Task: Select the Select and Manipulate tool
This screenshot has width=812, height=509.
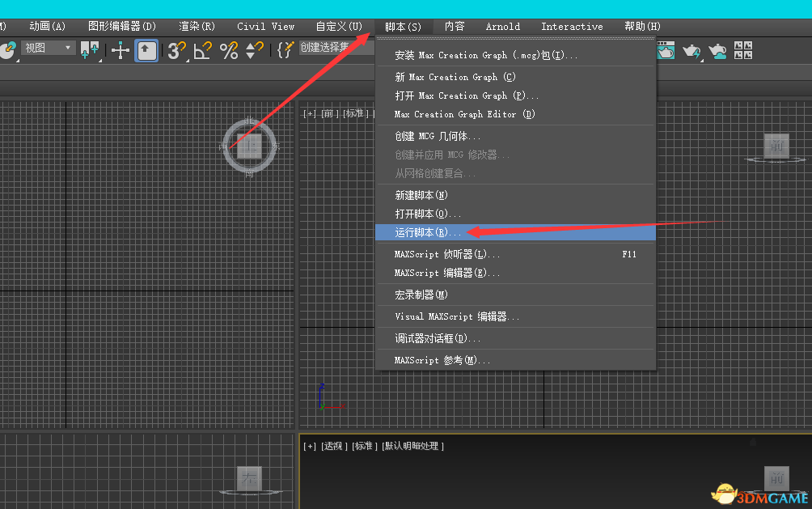Action: pyautogui.click(x=121, y=50)
